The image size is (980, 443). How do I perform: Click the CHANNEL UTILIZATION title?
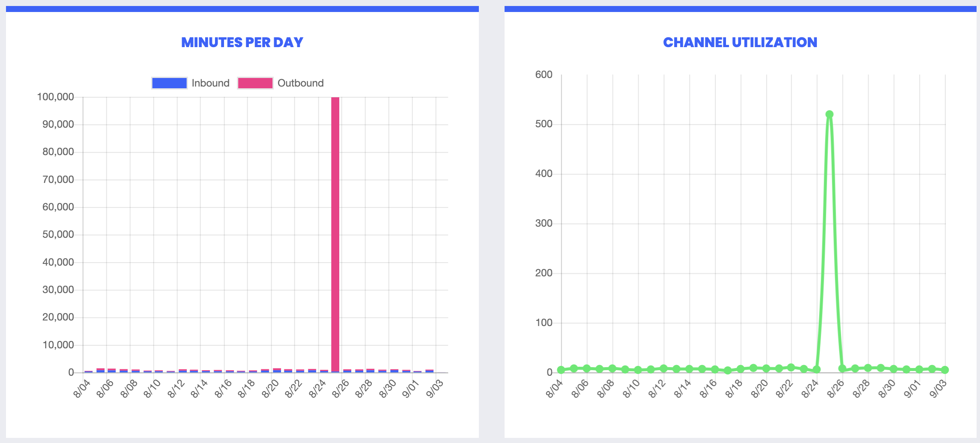tap(740, 42)
